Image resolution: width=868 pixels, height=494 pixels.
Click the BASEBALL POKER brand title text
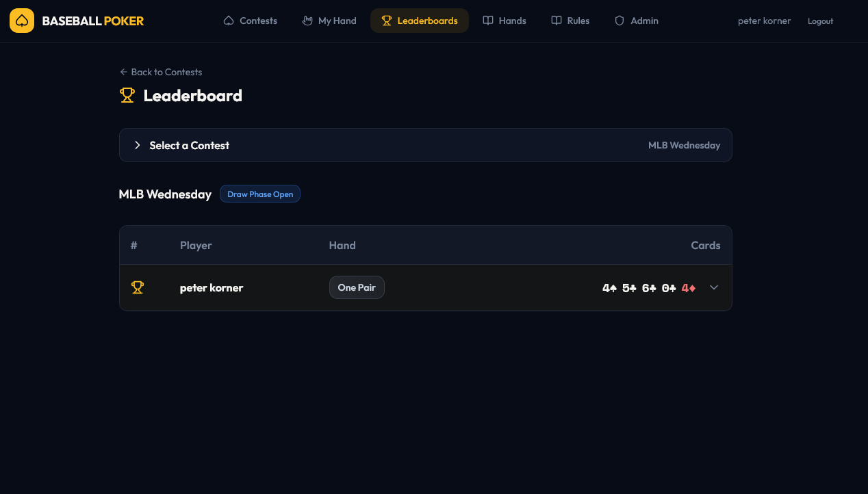click(x=93, y=21)
